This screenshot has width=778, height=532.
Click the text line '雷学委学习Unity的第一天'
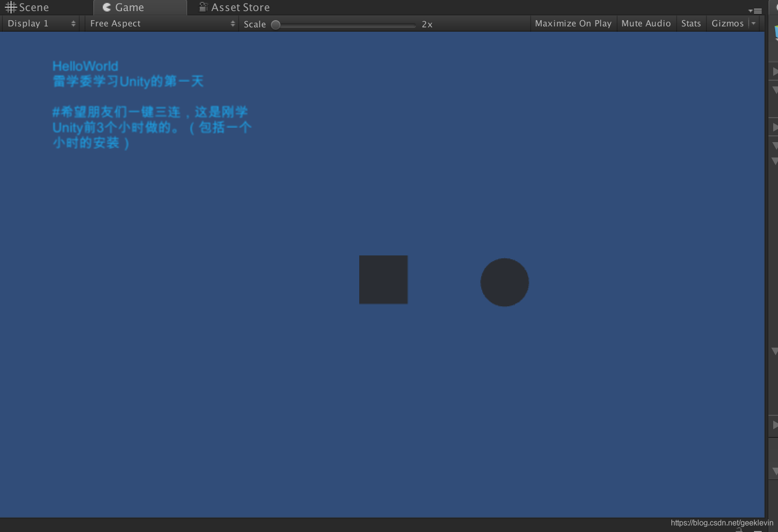(x=128, y=81)
